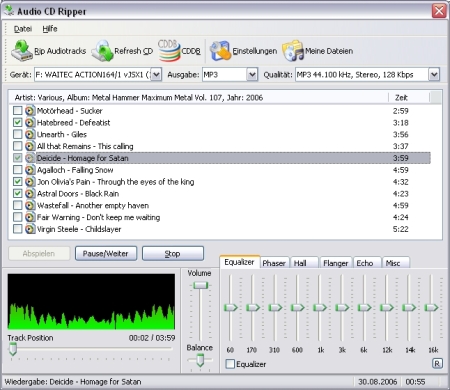Expand the Qualität quality dropdown
The image size is (450, 390).
[x=434, y=74]
